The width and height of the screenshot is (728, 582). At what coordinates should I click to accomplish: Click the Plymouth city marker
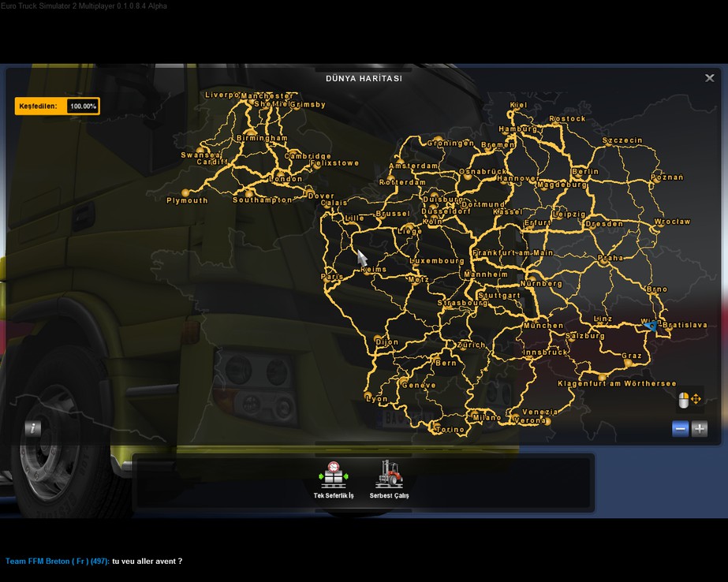(x=186, y=193)
